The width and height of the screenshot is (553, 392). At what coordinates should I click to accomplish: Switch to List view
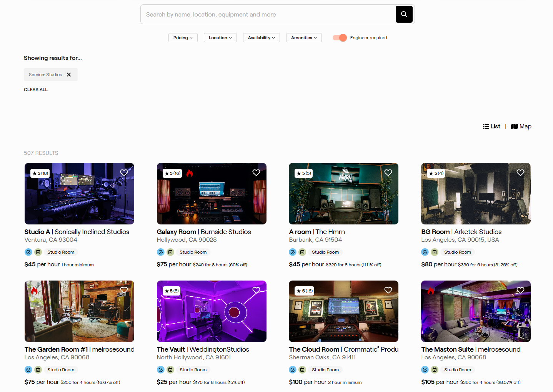pyautogui.click(x=491, y=126)
